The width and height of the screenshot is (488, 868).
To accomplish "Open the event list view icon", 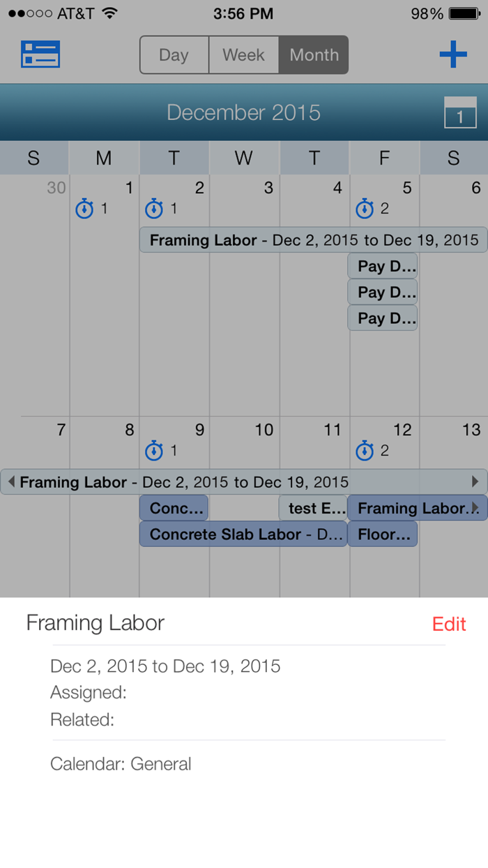I will [x=39, y=54].
